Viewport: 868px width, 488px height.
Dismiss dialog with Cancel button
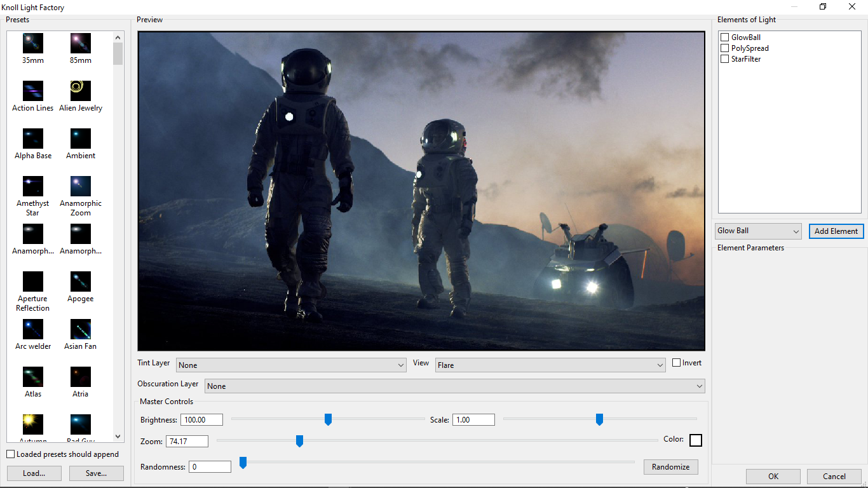pyautogui.click(x=834, y=477)
